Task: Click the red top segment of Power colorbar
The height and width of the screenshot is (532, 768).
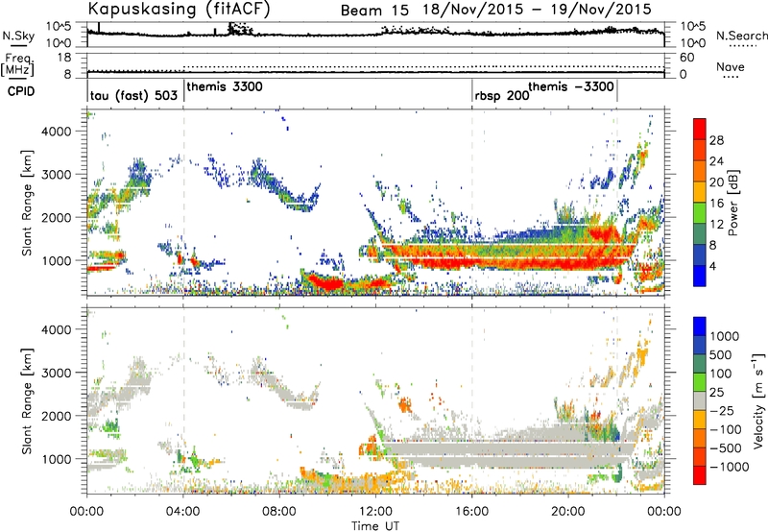Action: tap(700, 130)
